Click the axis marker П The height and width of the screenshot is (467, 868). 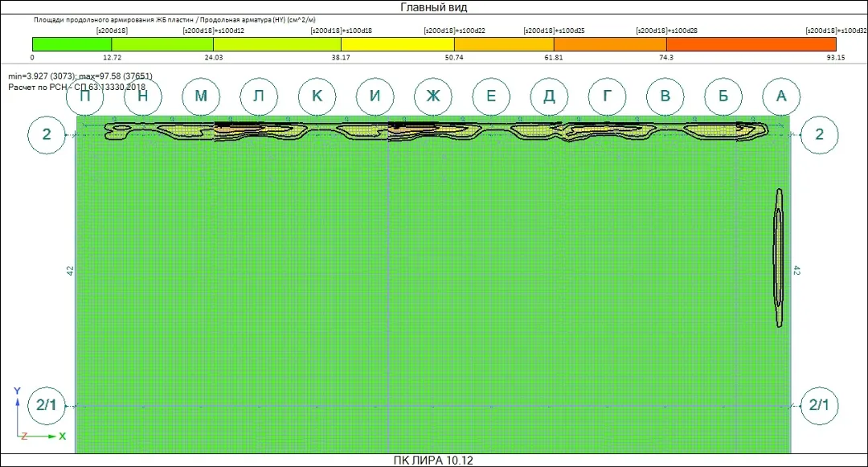84,96
